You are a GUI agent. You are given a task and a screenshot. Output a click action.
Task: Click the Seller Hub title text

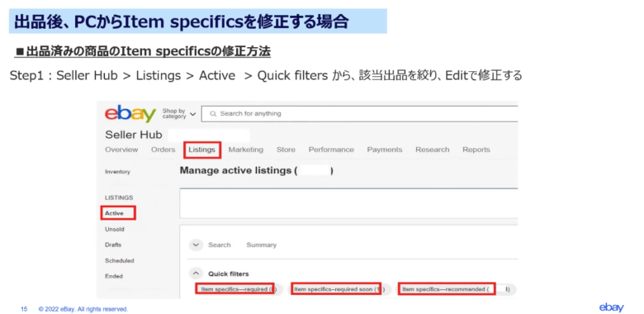pos(134,135)
